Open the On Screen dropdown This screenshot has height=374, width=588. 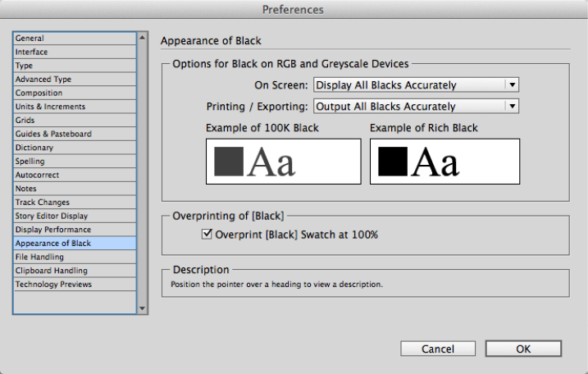click(x=417, y=84)
